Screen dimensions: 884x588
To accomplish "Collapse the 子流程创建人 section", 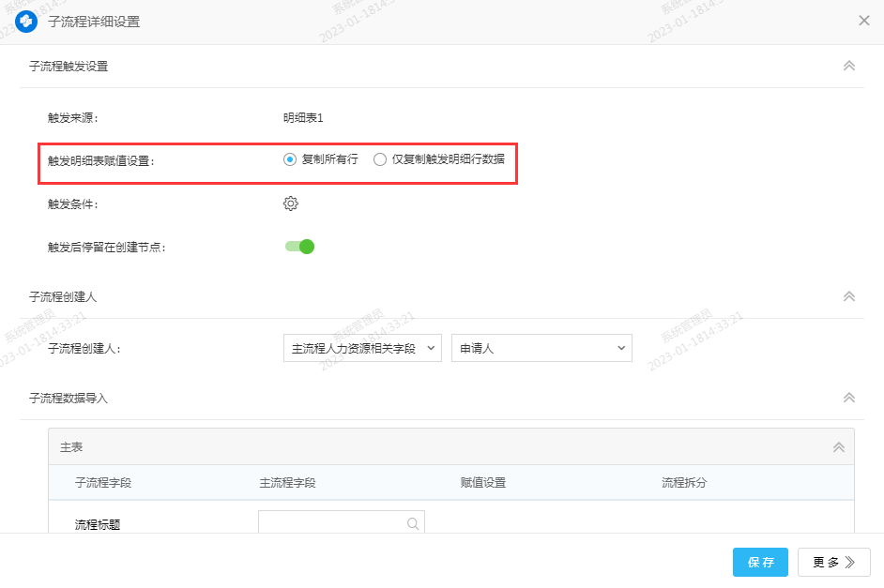I will tap(849, 297).
